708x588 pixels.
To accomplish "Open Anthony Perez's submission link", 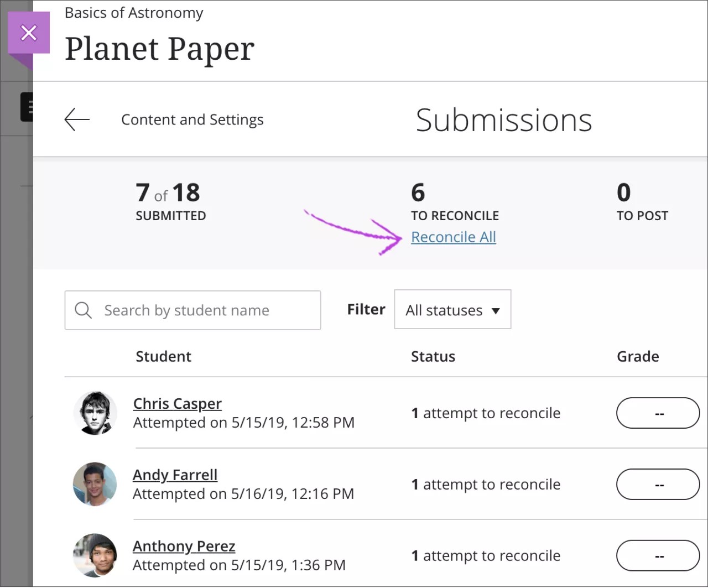I will (184, 547).
